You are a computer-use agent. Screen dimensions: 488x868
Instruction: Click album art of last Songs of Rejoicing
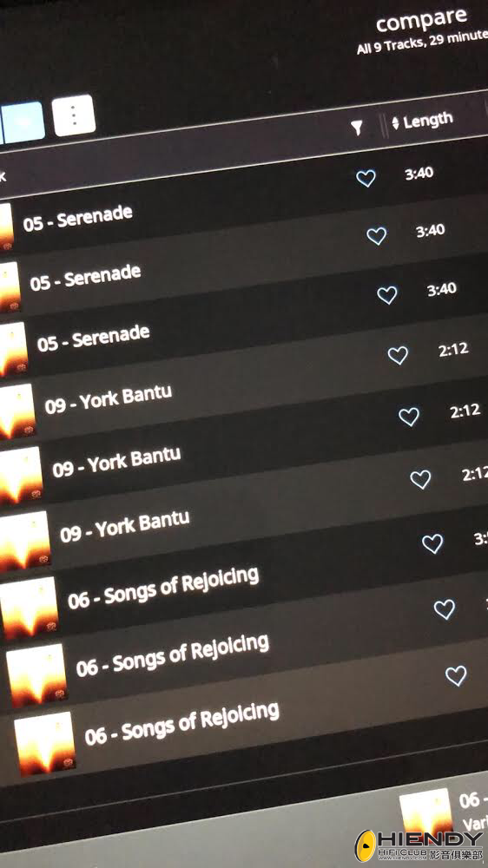click(44, 743)
